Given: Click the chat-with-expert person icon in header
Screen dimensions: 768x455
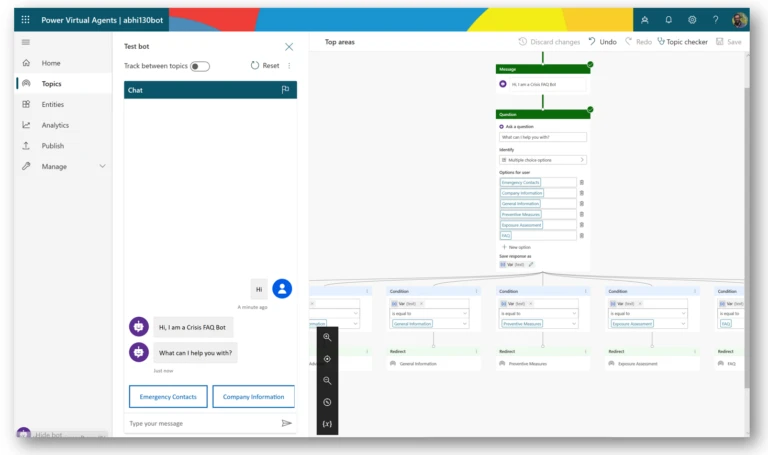Looking at the screenshot, I should 645,20.
